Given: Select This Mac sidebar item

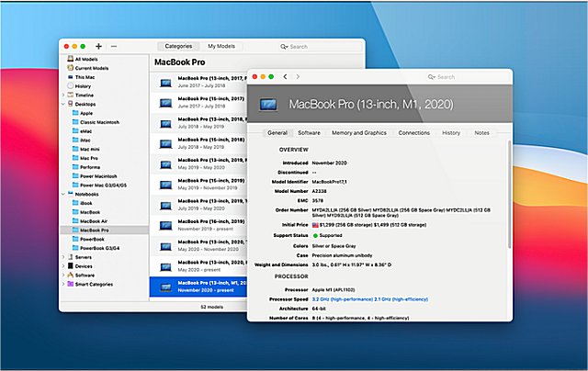Looking at the screenshot, I should tap(81, 77).
